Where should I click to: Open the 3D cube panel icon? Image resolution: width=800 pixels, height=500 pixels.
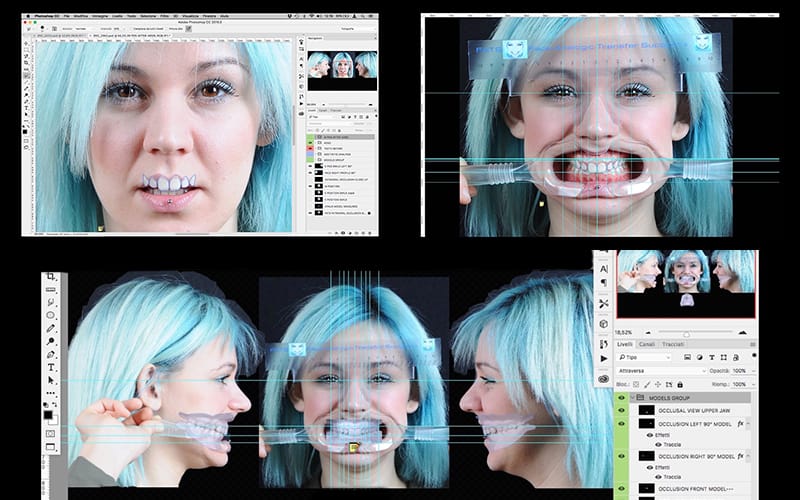pyautogui.click(x=604, y=323)
